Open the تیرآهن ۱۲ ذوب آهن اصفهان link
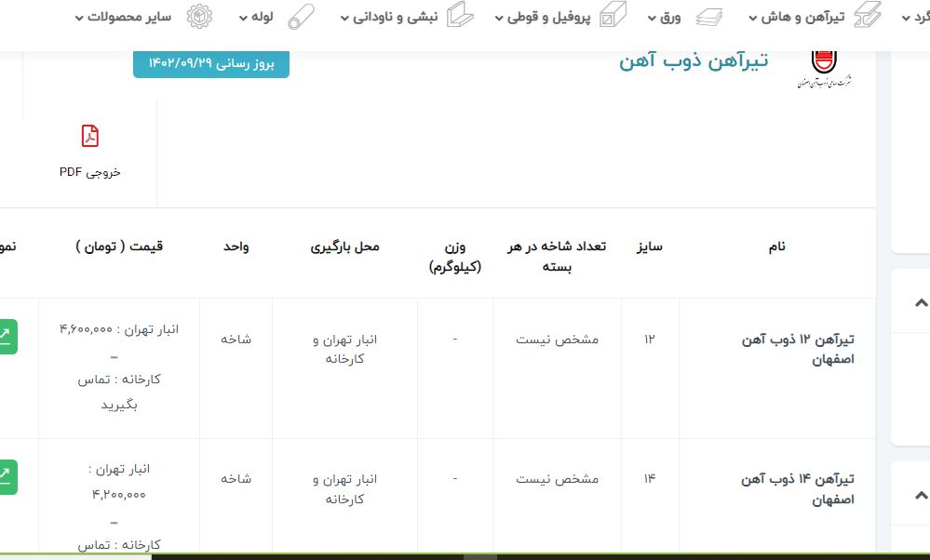The width and height of the screenshot is (930, 560). [798, 349]
